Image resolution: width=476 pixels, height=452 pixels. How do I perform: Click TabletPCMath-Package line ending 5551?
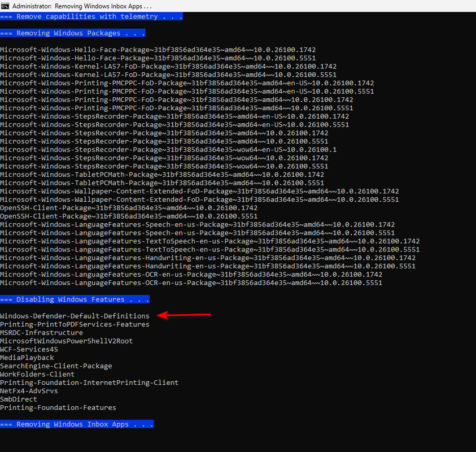click(x=162, y=183)
